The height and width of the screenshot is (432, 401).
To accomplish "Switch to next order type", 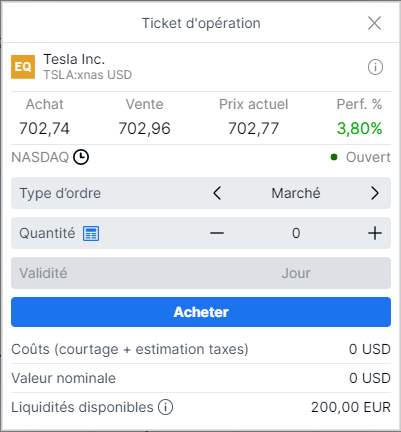I will [375, 193].
